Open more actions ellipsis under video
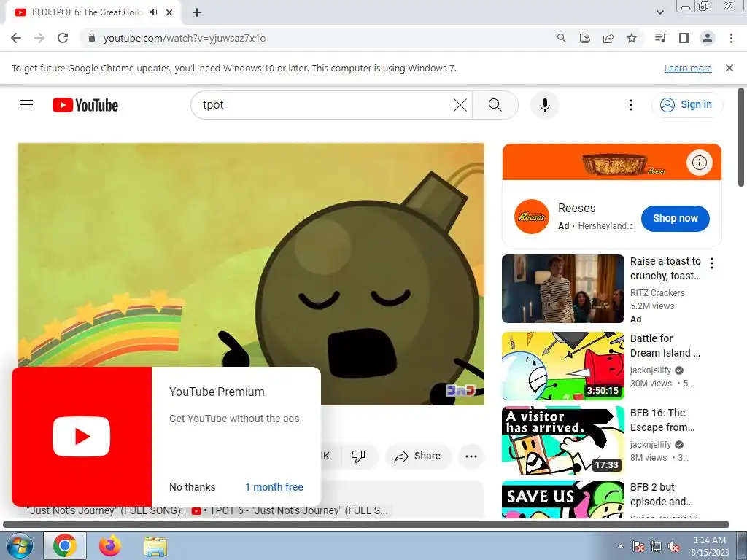This screenshot has height=560, width=747. 471,456
